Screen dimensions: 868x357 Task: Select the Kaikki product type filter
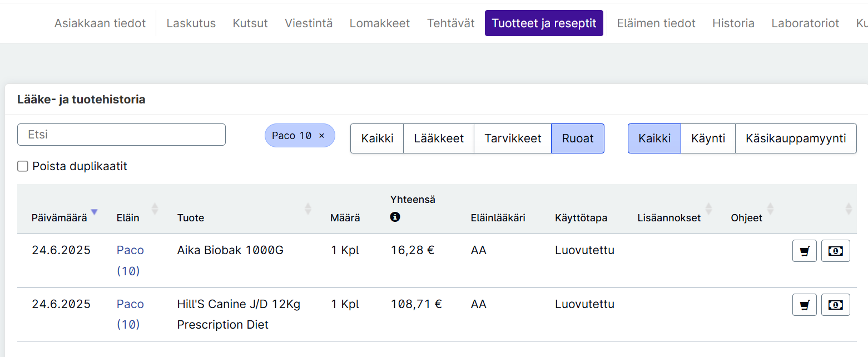[x=377, y=138]
